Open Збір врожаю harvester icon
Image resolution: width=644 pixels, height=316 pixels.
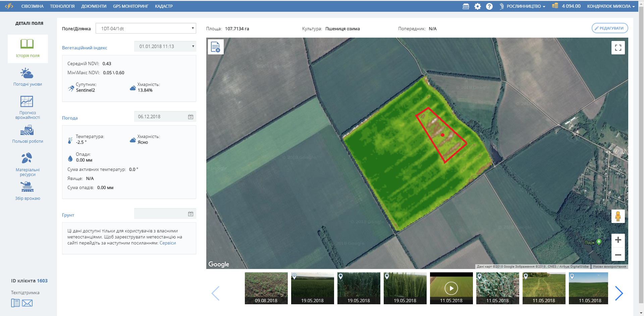click(27, 187)
